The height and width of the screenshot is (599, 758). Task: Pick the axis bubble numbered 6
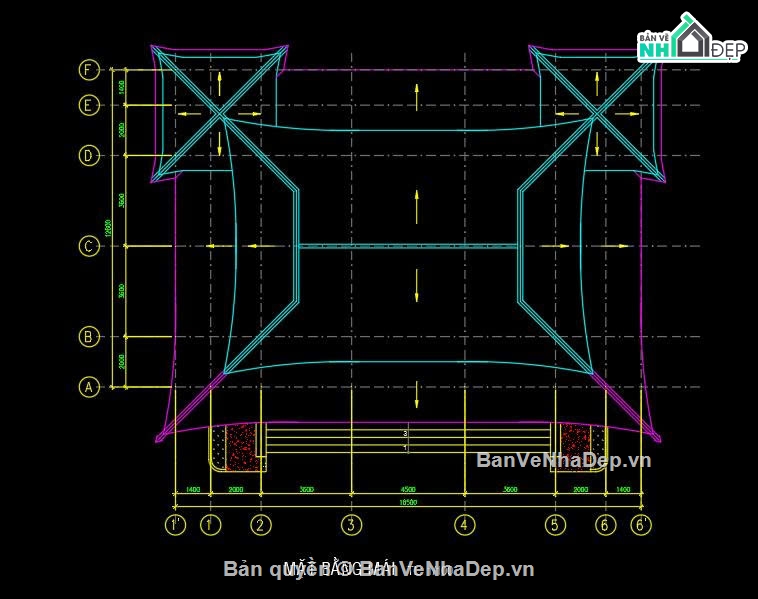coord(605,525)
